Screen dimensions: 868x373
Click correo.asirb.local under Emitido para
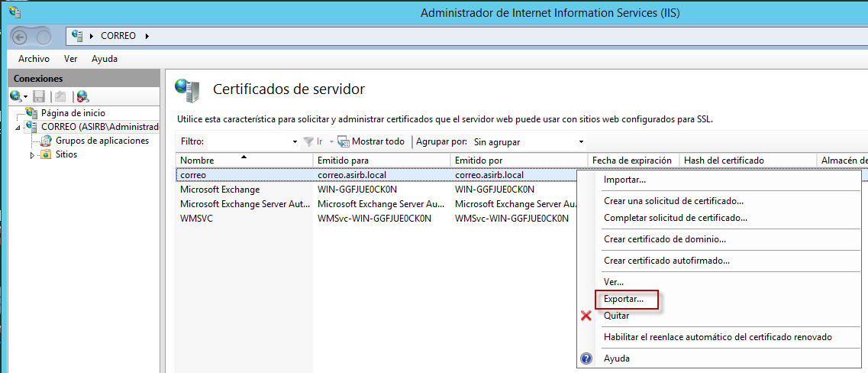click(x=351, y=175)
